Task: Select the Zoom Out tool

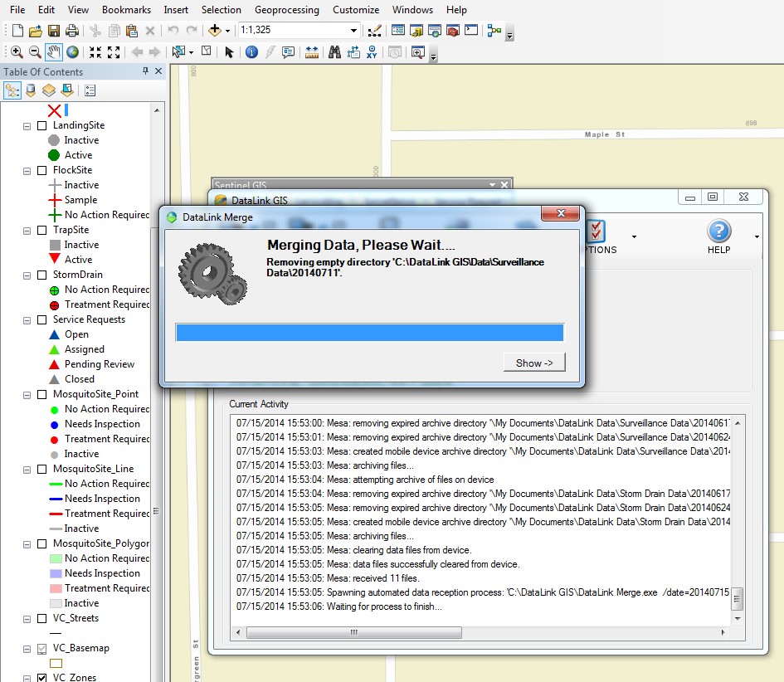Action: tap(35, 51)
